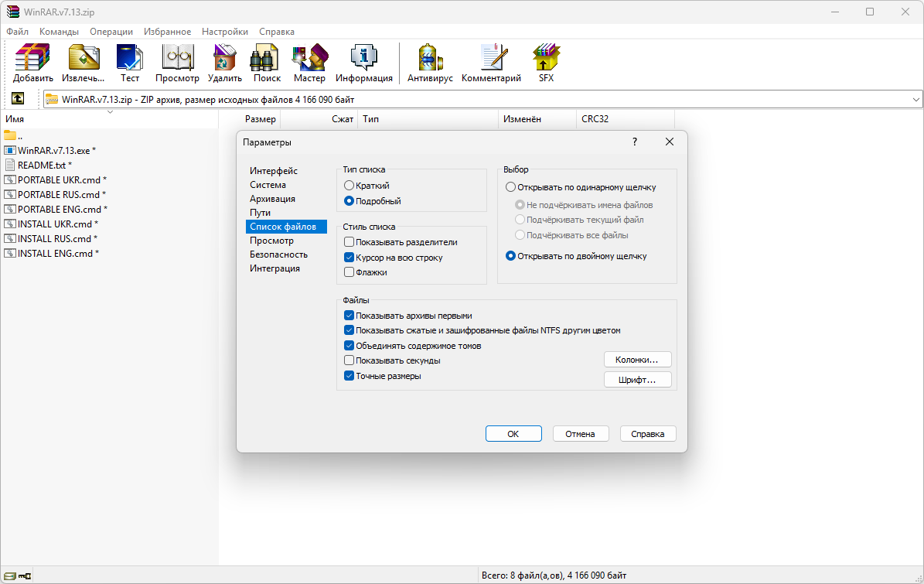
Task: Sort by the Размер column header
Action: pos(260,119)
